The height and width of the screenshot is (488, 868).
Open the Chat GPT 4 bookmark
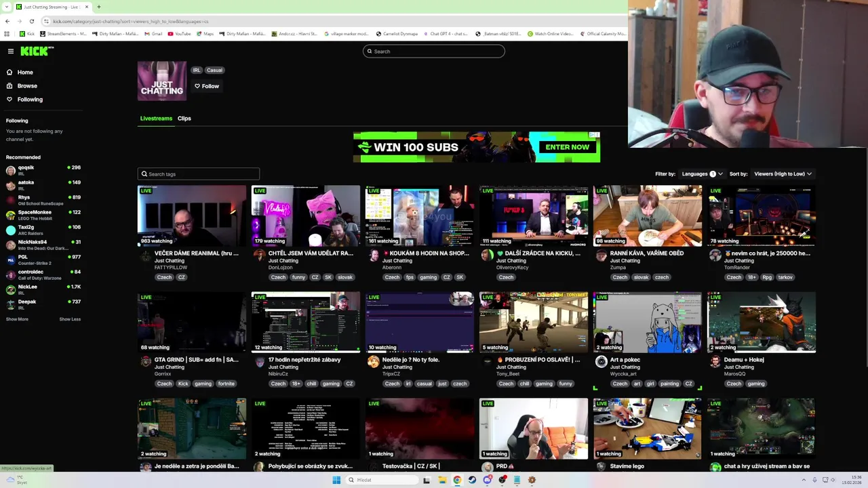(x=446, y=33)
